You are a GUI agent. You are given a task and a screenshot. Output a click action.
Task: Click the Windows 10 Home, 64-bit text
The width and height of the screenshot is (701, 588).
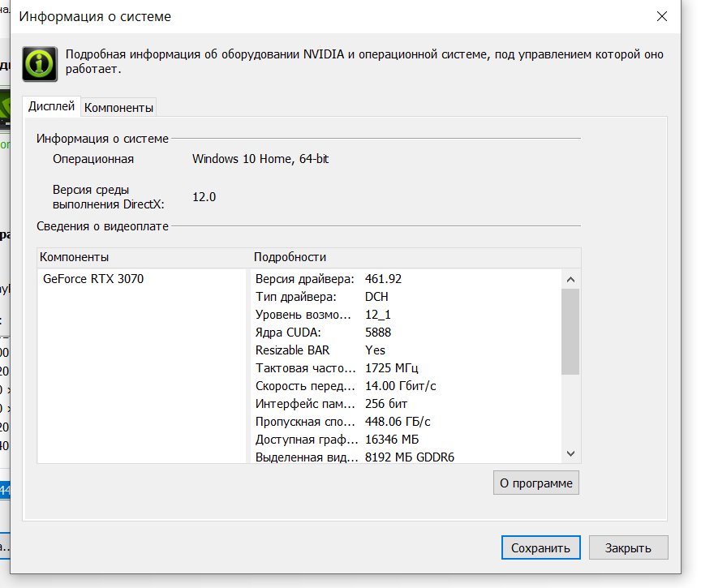click(260, 159)
